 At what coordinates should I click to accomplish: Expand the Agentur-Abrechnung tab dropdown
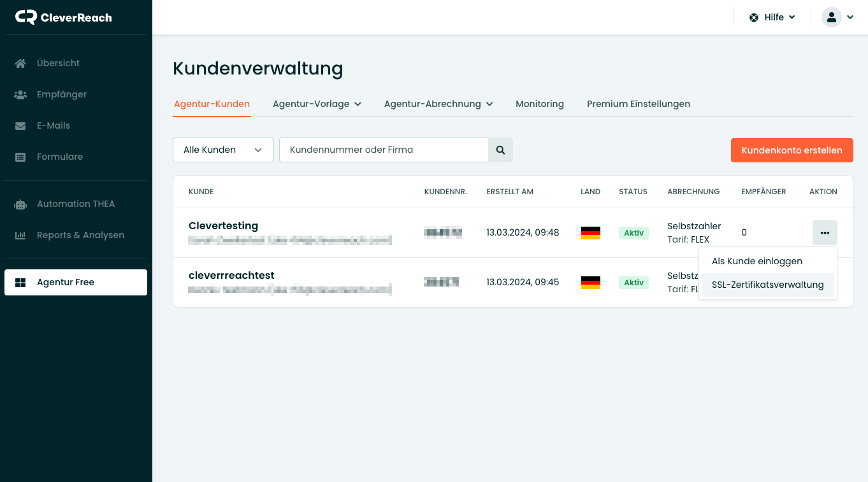tap(438, 104)
